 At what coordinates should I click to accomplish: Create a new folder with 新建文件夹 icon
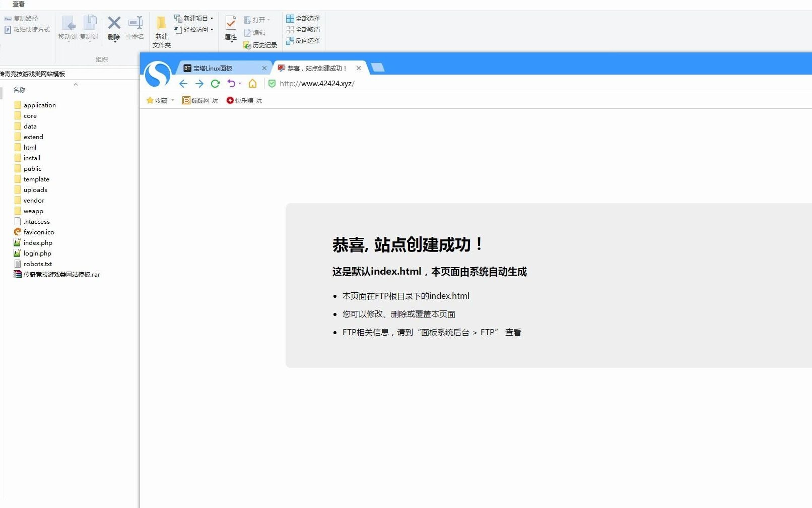(161, 32)
